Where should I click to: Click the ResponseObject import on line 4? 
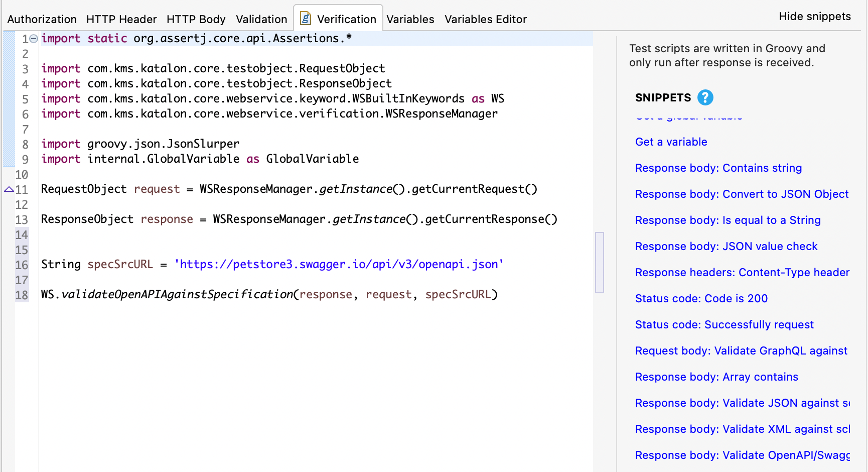[x=217, y=83]
